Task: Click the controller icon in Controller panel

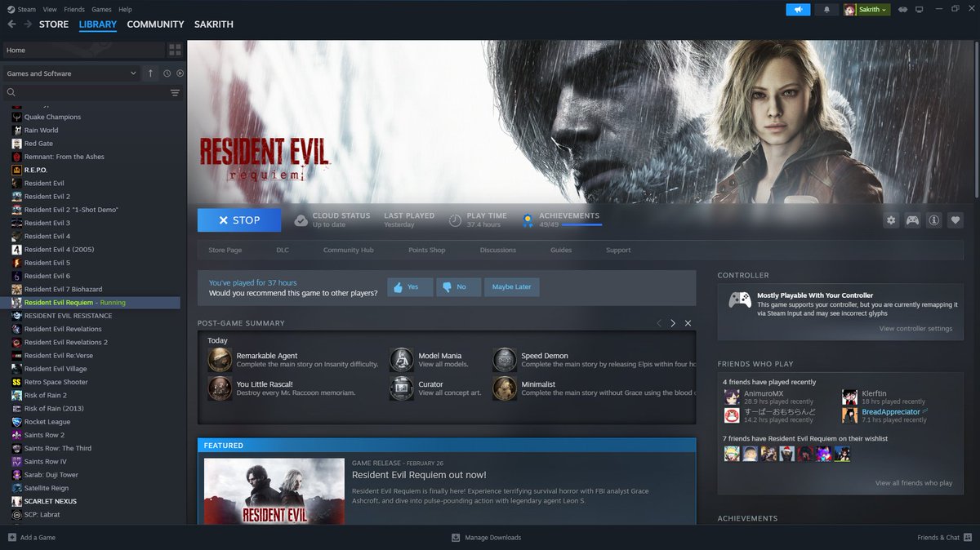Action: [x=740, y=299]
